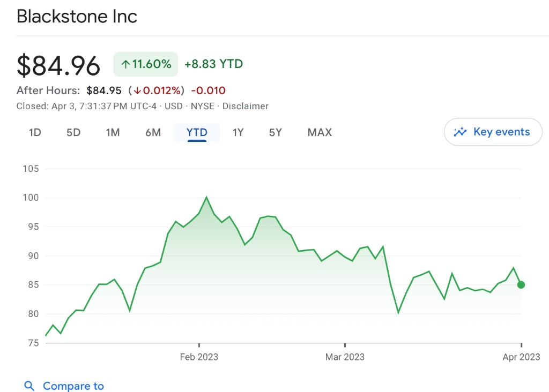Click the Compare to link

click(73, 386)
